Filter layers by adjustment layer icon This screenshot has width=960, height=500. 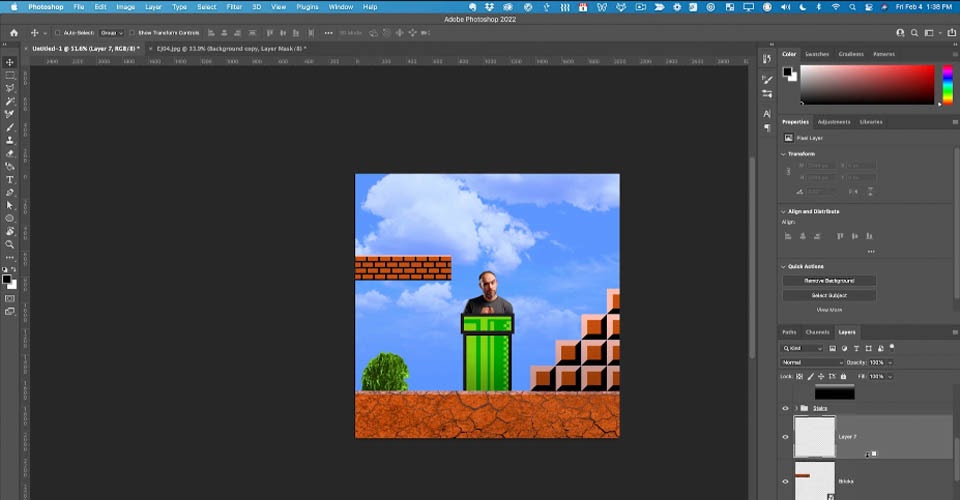(844, 348)
